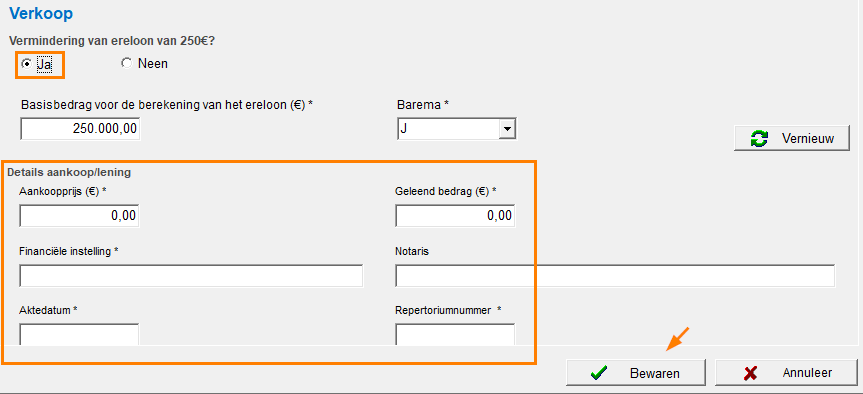Click the Repertoriumnummer input field
The image size is (863, 394).
455,335
